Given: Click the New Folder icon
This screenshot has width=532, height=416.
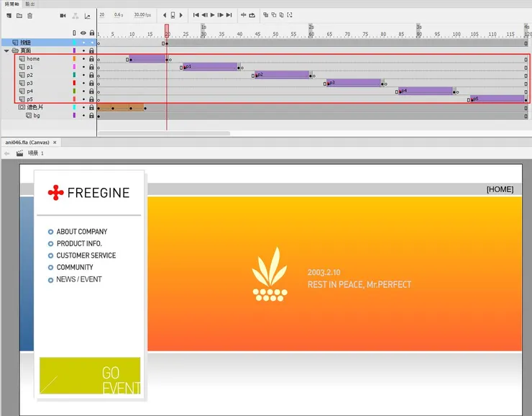Looking at the screenshot, I should (x=19, y=16).
